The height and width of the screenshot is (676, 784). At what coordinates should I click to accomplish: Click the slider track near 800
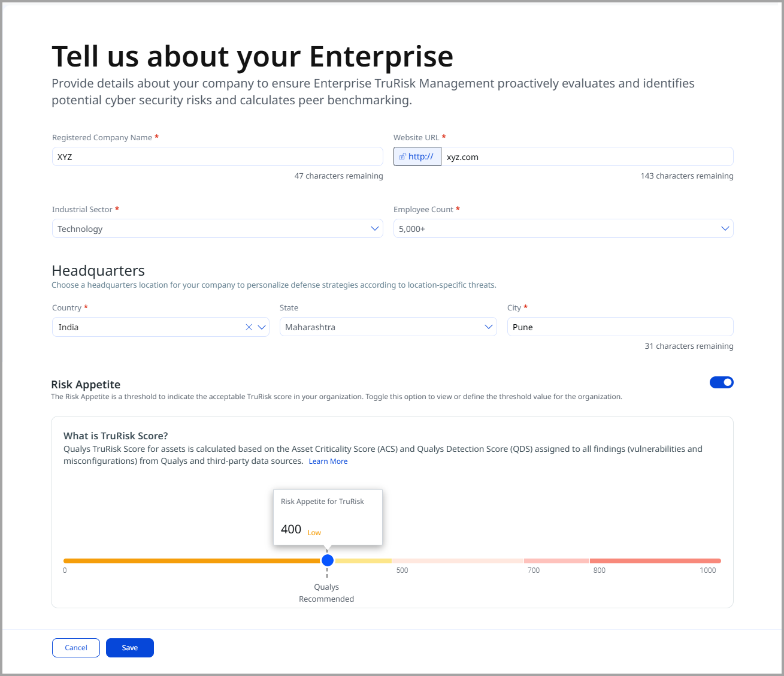pos(591,561)
